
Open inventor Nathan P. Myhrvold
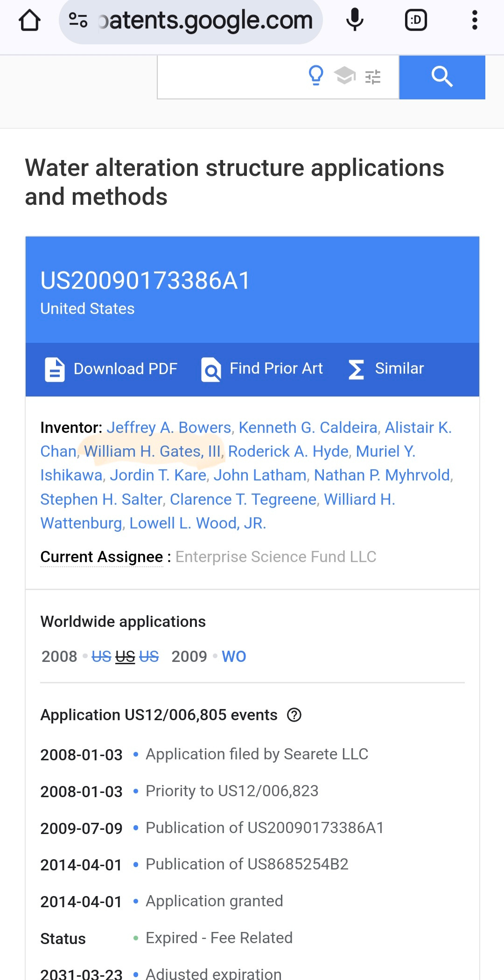click(382, 475)
